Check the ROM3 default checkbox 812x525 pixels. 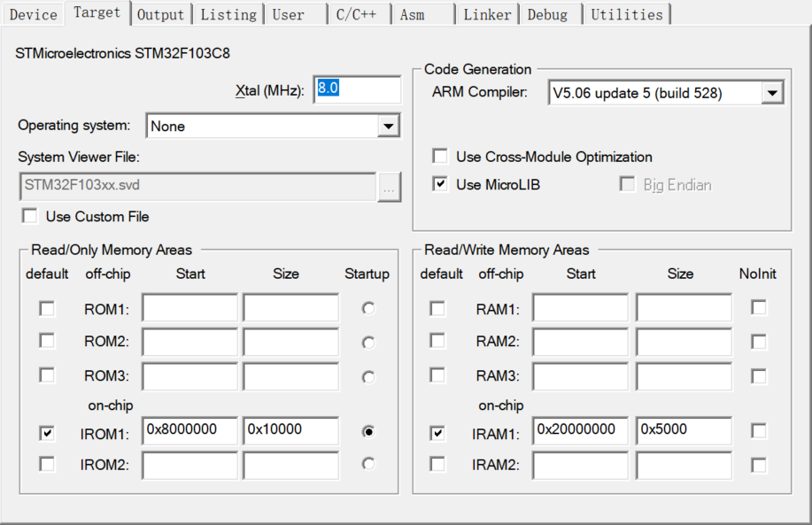[47, 374]
